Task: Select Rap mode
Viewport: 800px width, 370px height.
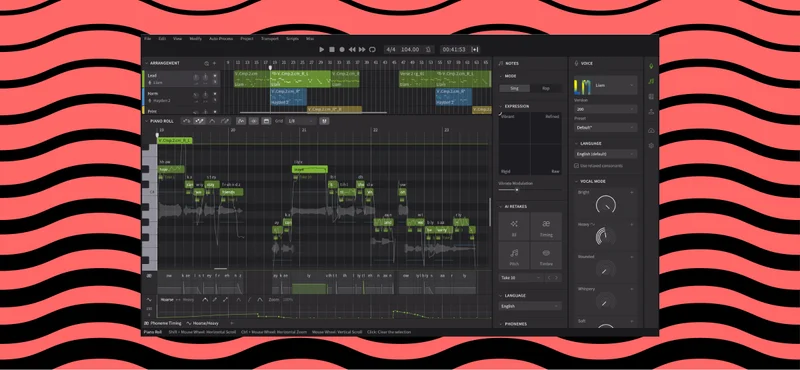Action: pyautogui.click(x=545, y=88)
